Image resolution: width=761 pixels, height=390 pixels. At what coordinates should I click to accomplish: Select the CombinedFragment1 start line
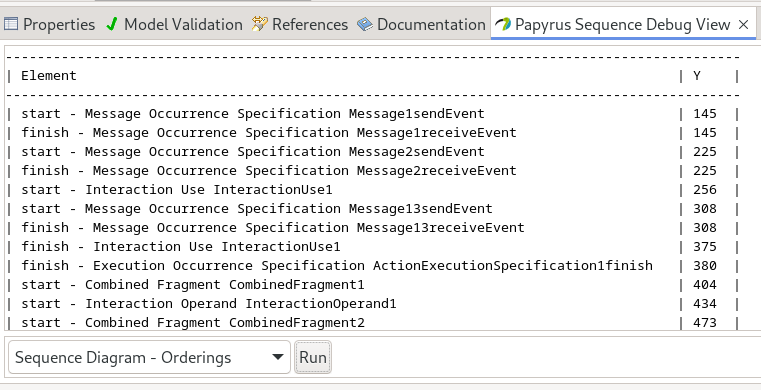[372, 285]
